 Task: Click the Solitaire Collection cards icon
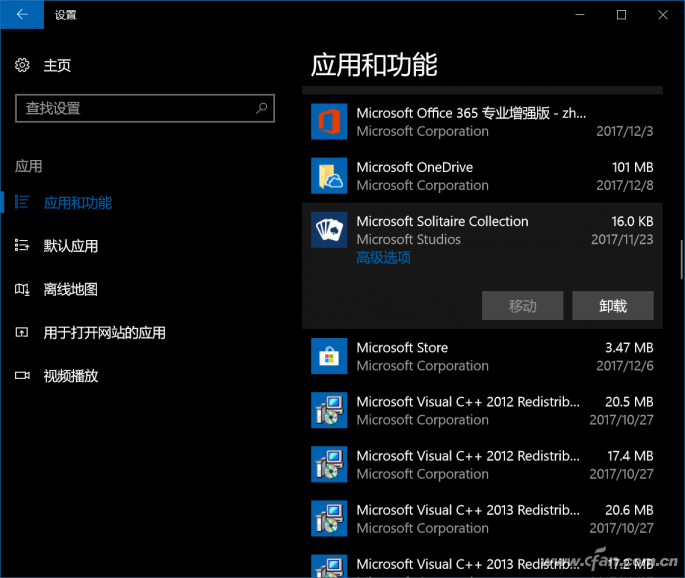pyautogui.click(x=329, y=230)
